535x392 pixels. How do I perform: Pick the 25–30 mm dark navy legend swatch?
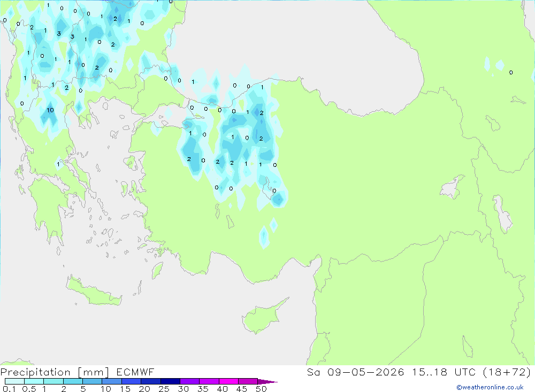pos(170,381)
